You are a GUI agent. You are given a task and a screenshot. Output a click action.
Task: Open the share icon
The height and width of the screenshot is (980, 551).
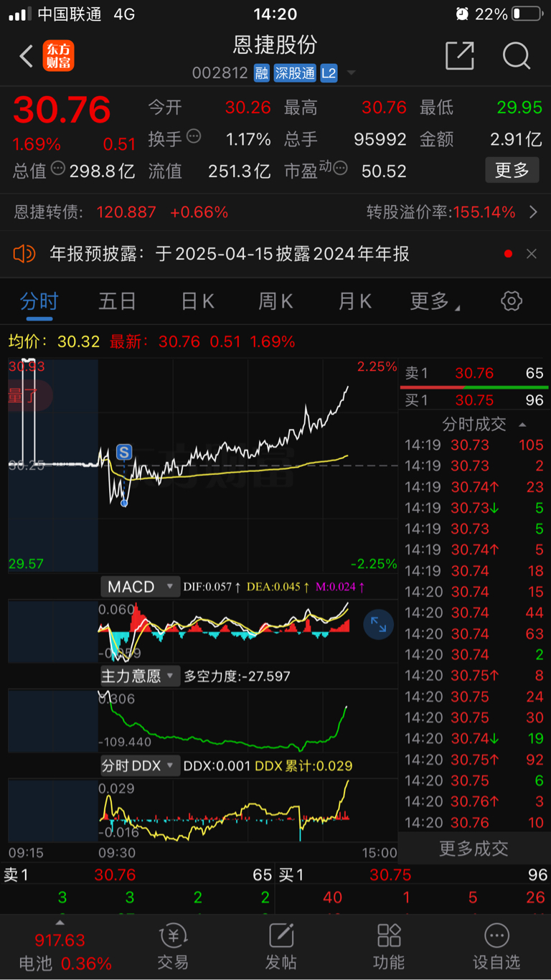pyautogui.click(x=460, y=55)
